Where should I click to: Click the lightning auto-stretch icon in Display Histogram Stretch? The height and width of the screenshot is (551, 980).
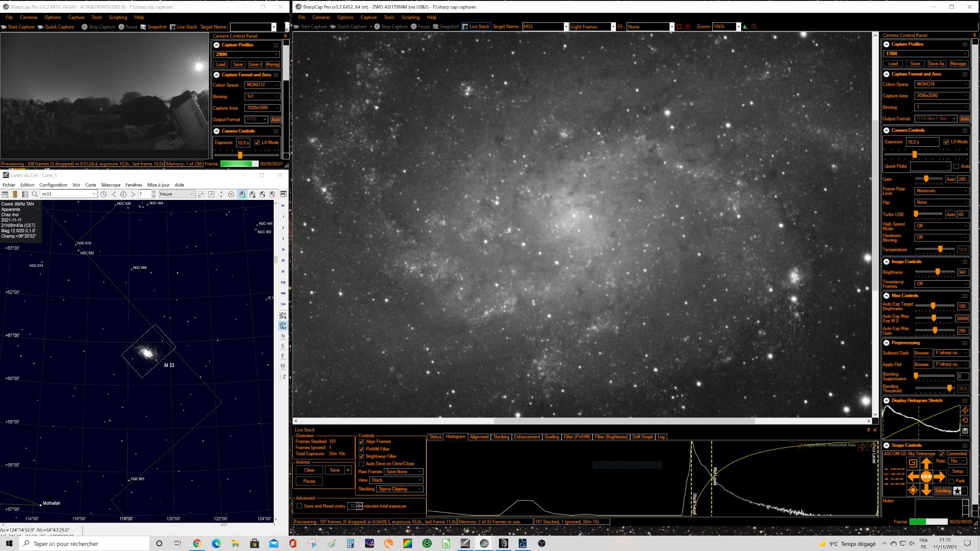tap(965, 410)
